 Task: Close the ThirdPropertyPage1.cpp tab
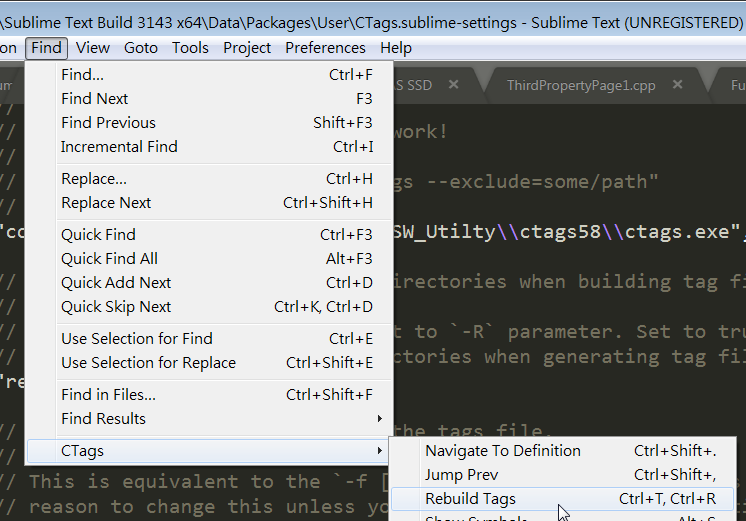coord(677,85)
